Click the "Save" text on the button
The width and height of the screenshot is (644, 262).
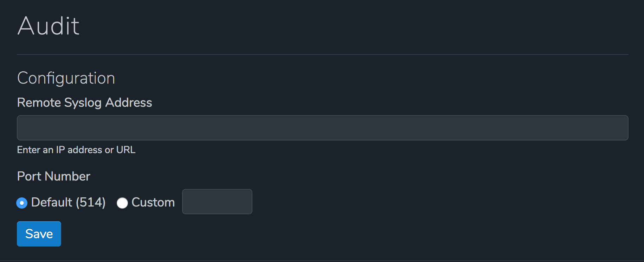[x=39, y=234]
